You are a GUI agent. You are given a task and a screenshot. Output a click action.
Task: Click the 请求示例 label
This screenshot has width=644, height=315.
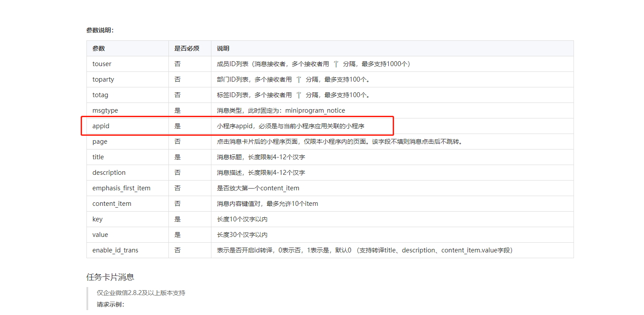tap(111, 304)
